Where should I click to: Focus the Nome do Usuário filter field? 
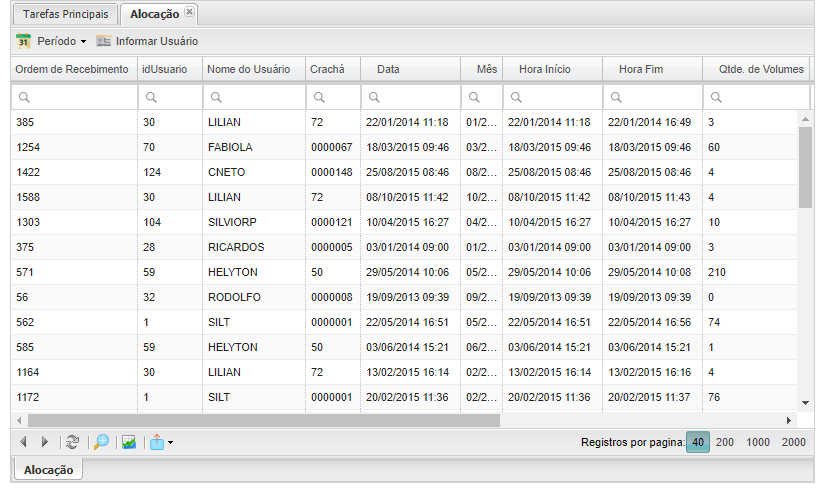(x=254, y=97)
